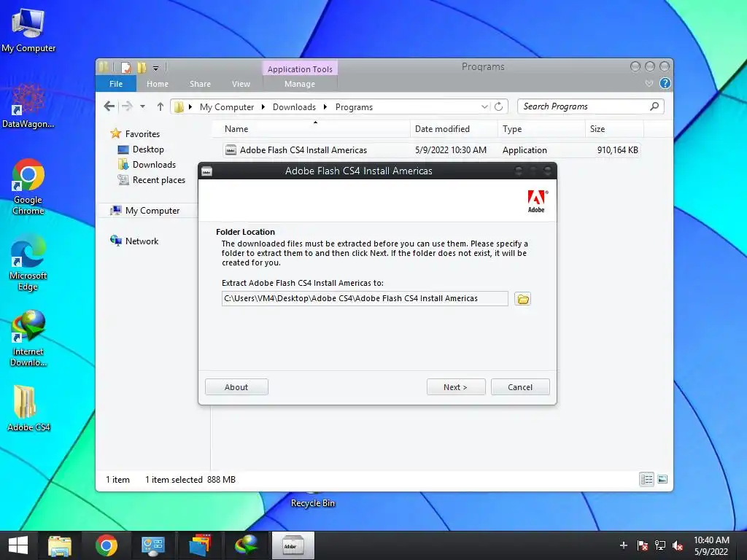The height and width of the screenshot is (560, 747).
Task: Open the View ribbon tab
Action: pos(241,84)
